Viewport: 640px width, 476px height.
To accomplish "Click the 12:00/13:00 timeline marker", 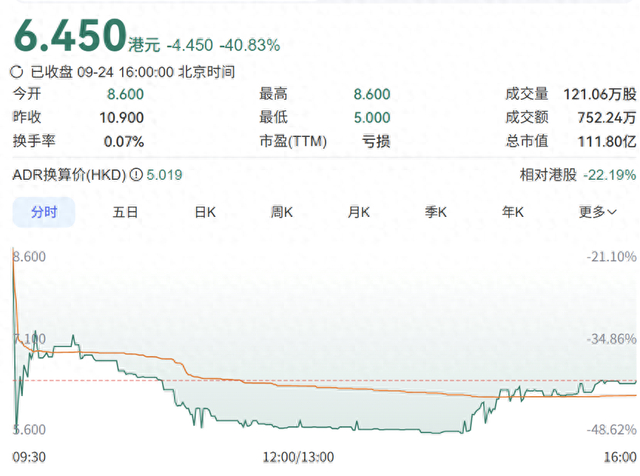I will click(298, 457).
